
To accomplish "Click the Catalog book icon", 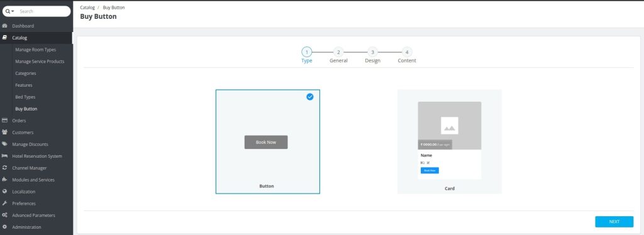I will tap(5, 38).
